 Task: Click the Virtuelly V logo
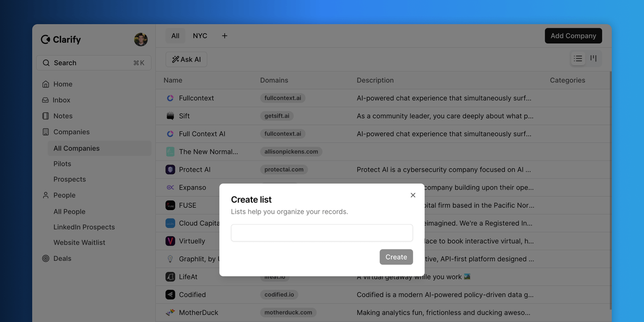pos(170,241)
